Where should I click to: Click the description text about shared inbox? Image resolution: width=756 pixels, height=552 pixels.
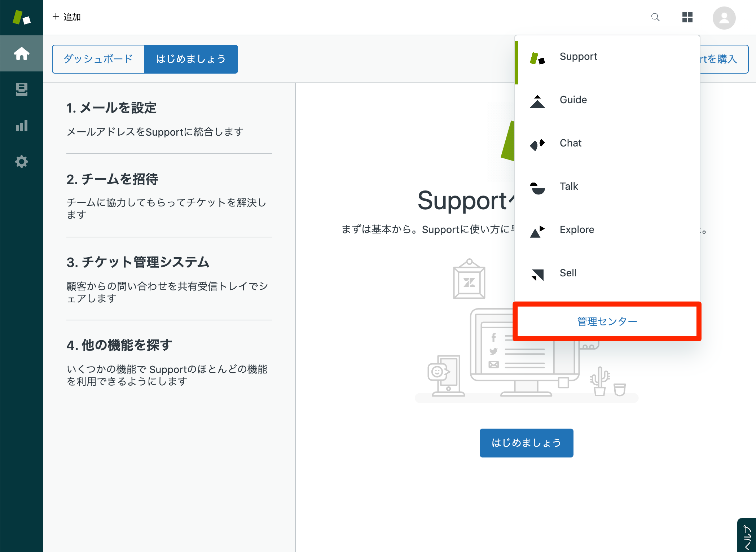pyautogui.click(x=167, y=292)
